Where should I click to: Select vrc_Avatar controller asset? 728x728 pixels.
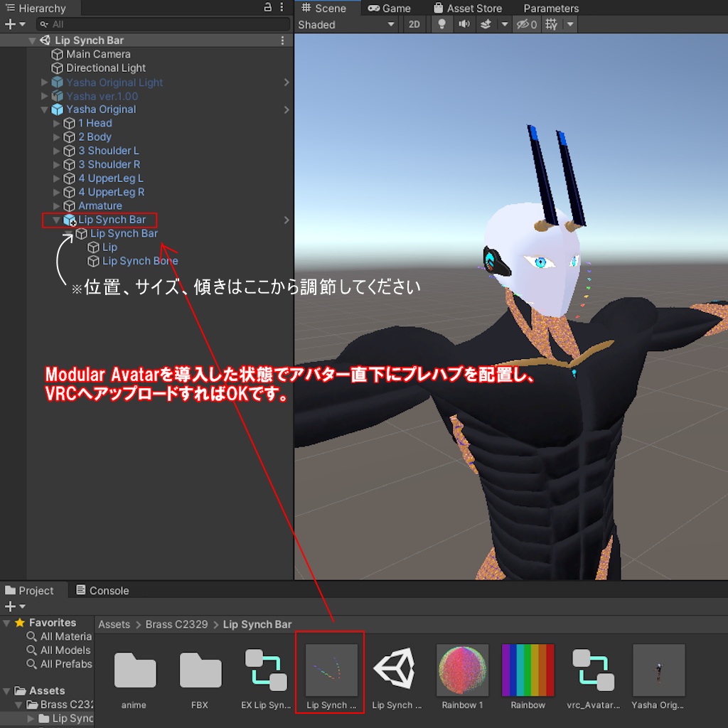tap(593, 671)
